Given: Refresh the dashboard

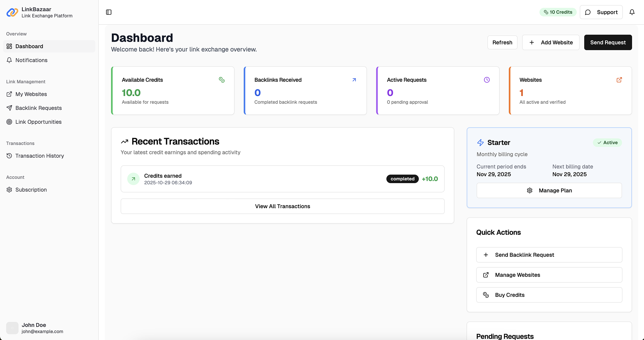Looking at the screenshot, I should pos(502,42).
